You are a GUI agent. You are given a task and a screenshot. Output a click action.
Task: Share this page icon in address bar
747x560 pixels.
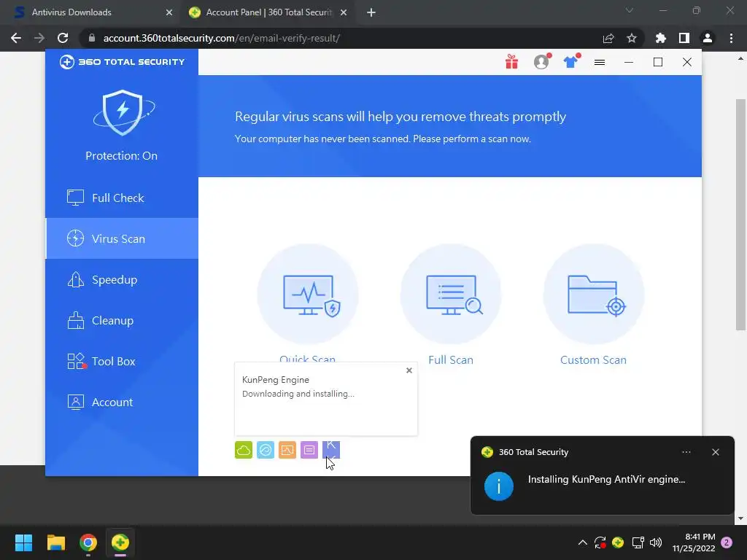[608, 38]
